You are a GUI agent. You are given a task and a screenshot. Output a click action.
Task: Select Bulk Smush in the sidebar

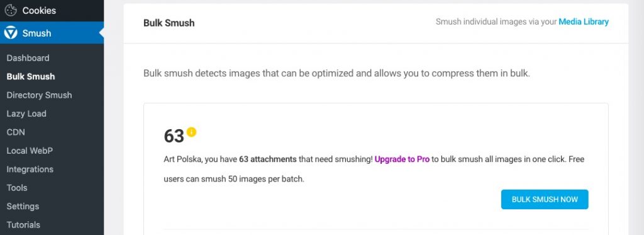(31, 77)
